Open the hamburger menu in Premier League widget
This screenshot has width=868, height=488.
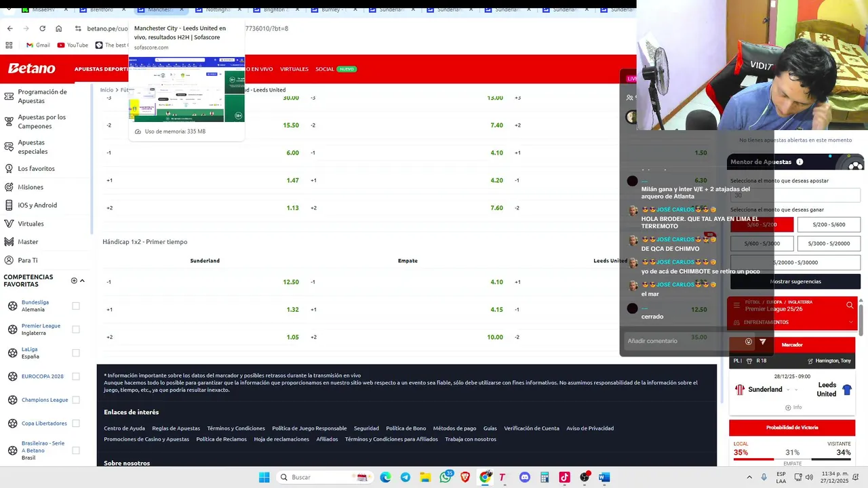click(736, 305)
